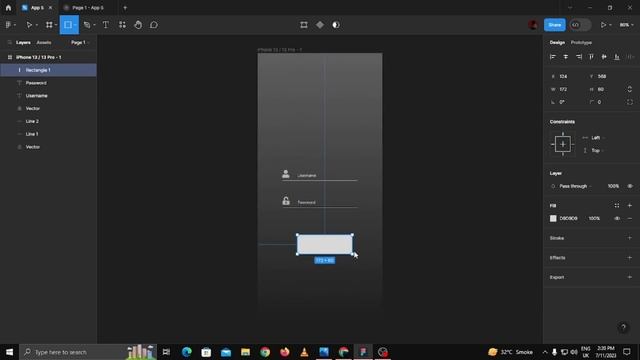The width and height of the screenshot is (640, 360).
Task: Add a new fill with plus
Action: tap(629, 206)
